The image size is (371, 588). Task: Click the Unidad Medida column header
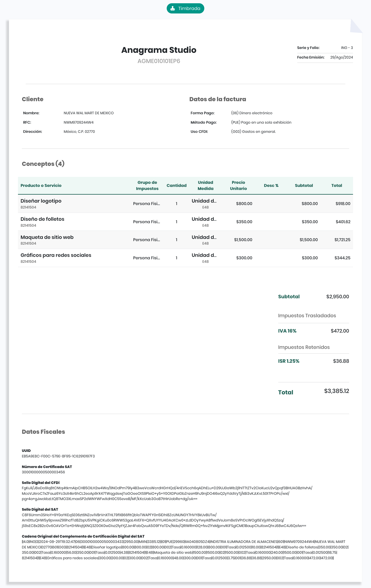(206, 186)
